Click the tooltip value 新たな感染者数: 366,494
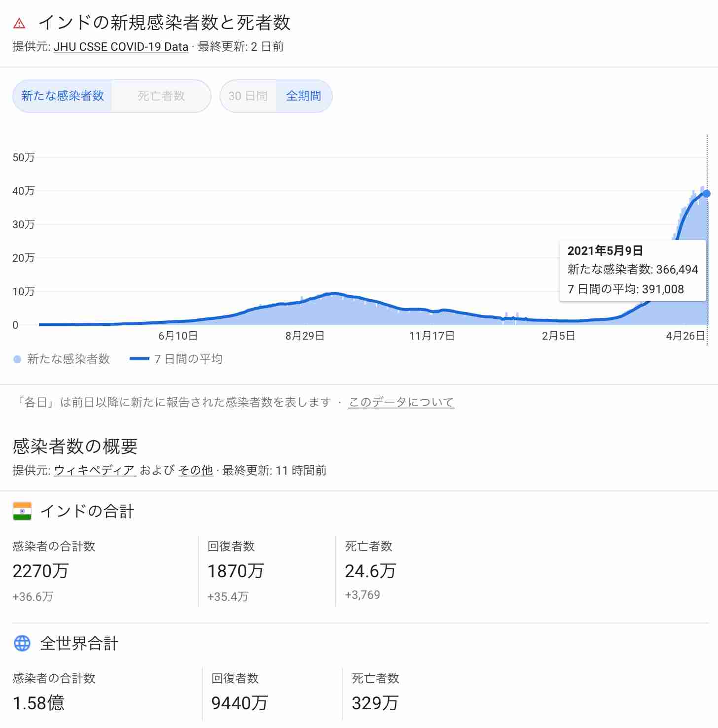The image size is (718, 728). (x=633, y=270)
